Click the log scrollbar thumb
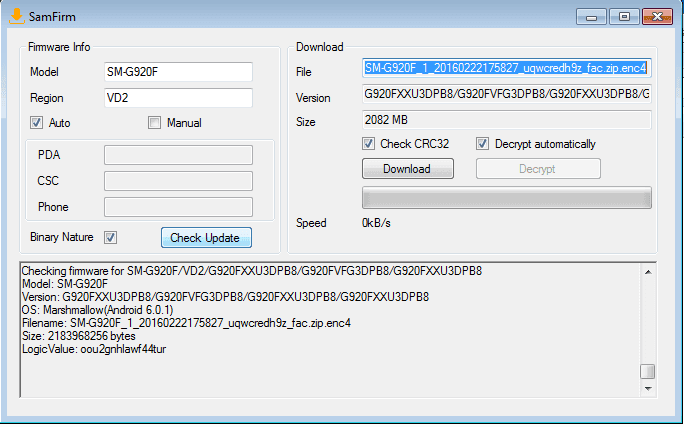The image size is (684, 427). click(x=648, y=372)
